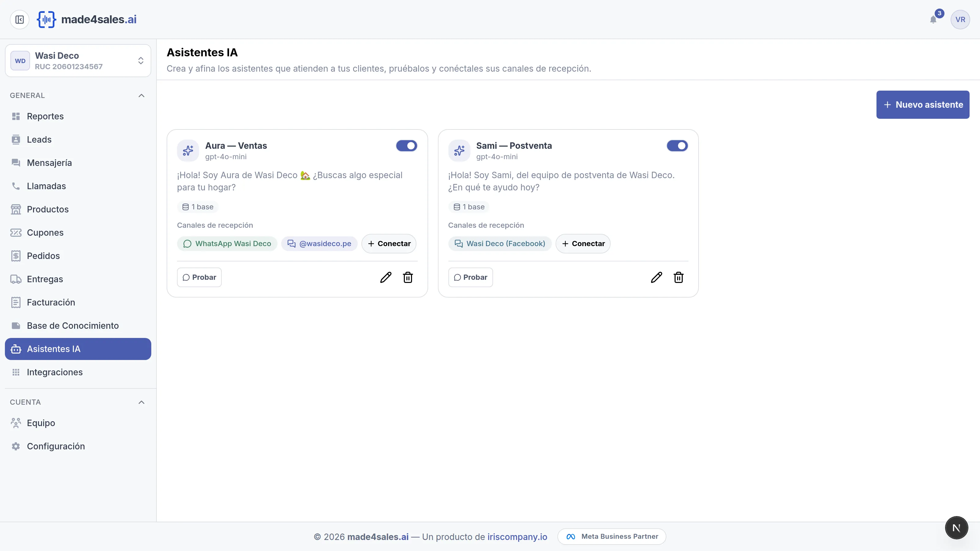Click the 1 base tag on Aura card
The height and width of the screenshot is (551, 980).
coord(198,207)
